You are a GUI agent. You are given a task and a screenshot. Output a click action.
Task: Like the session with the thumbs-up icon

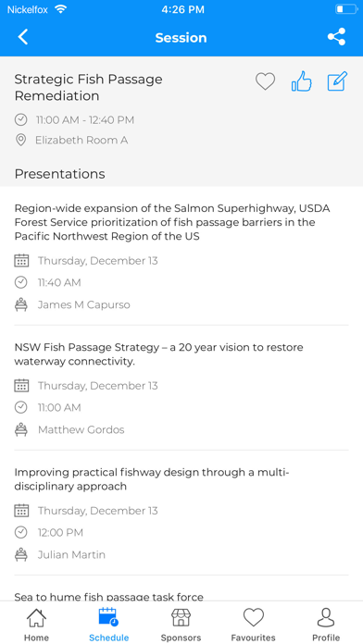pos(301,80)
